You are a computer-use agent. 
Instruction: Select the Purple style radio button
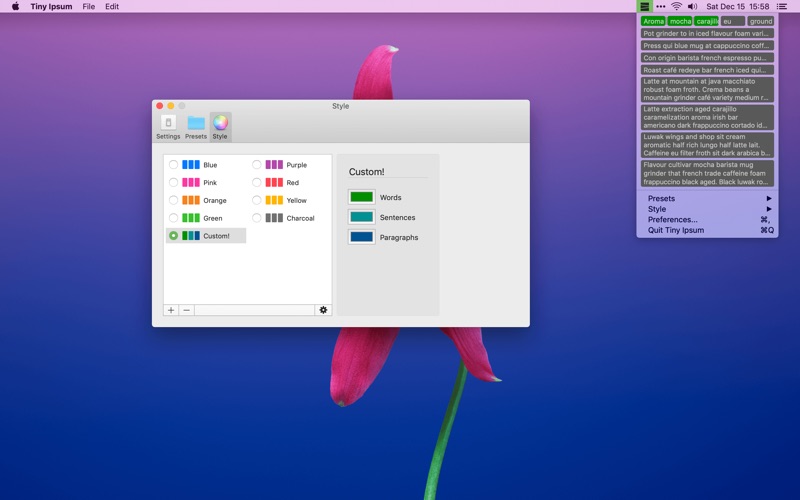coord(257,164)
